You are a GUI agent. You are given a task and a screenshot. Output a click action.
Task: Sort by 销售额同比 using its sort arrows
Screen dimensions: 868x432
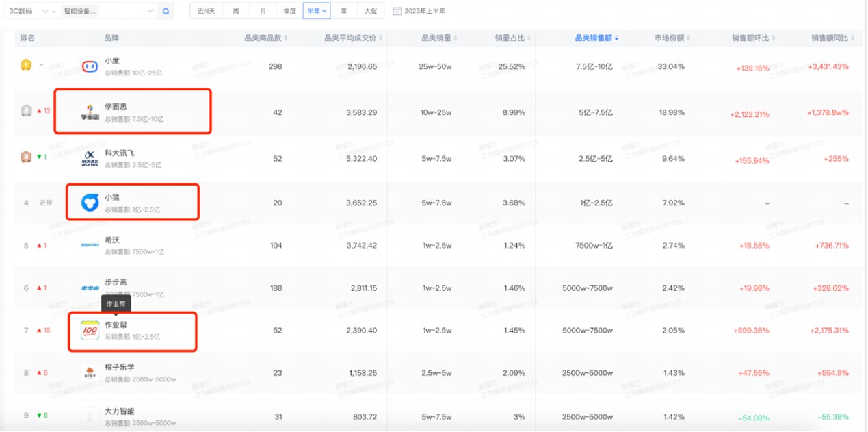[852, 38]
